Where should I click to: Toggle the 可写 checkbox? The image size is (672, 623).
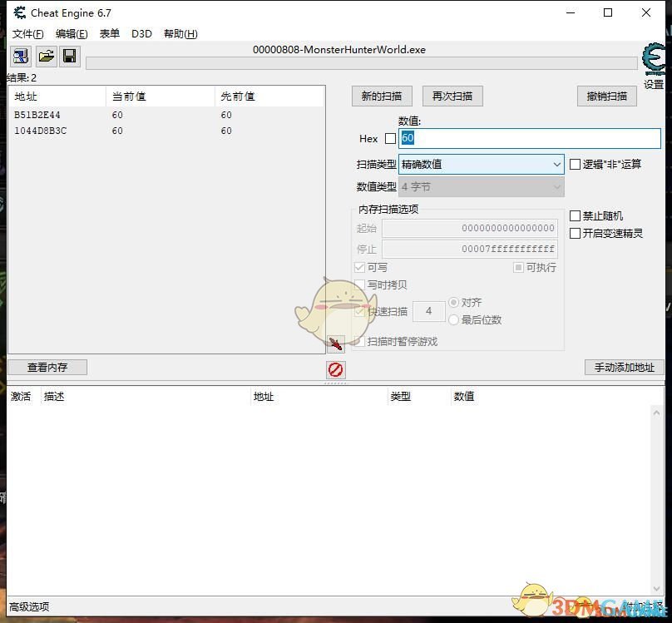pyautogui.click(x=359, y=268)
